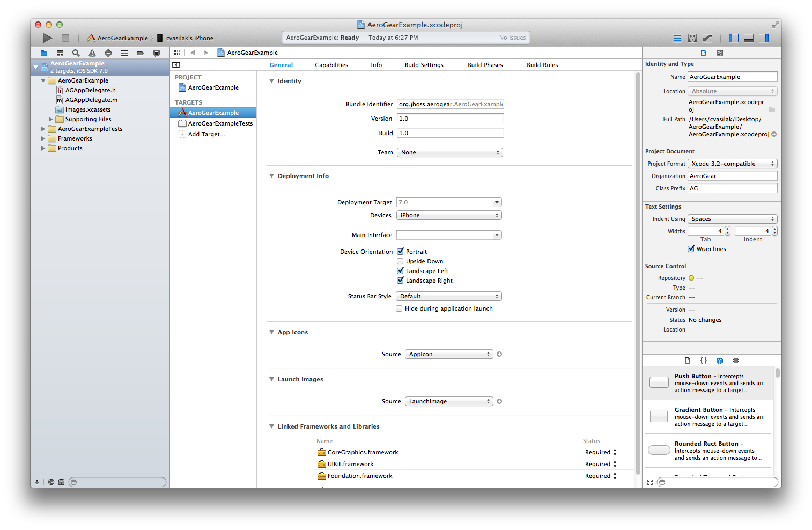Open the Find navigator magnifier icon

click(76, 53)
